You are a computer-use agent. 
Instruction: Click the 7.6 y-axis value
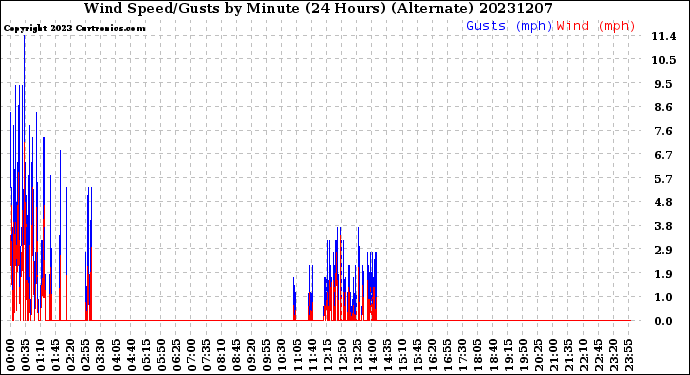click(x=664, y=131)
